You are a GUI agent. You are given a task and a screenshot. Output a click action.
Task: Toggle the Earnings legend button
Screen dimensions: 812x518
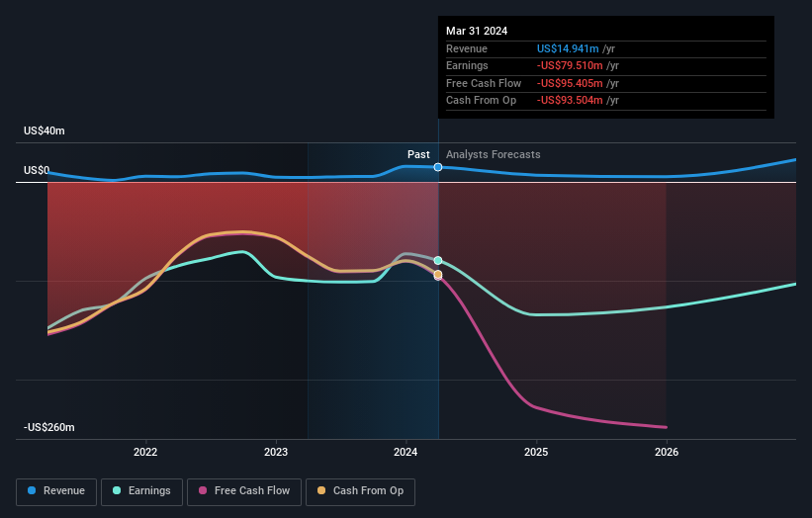pyautogui.click(x=141, y=491)
